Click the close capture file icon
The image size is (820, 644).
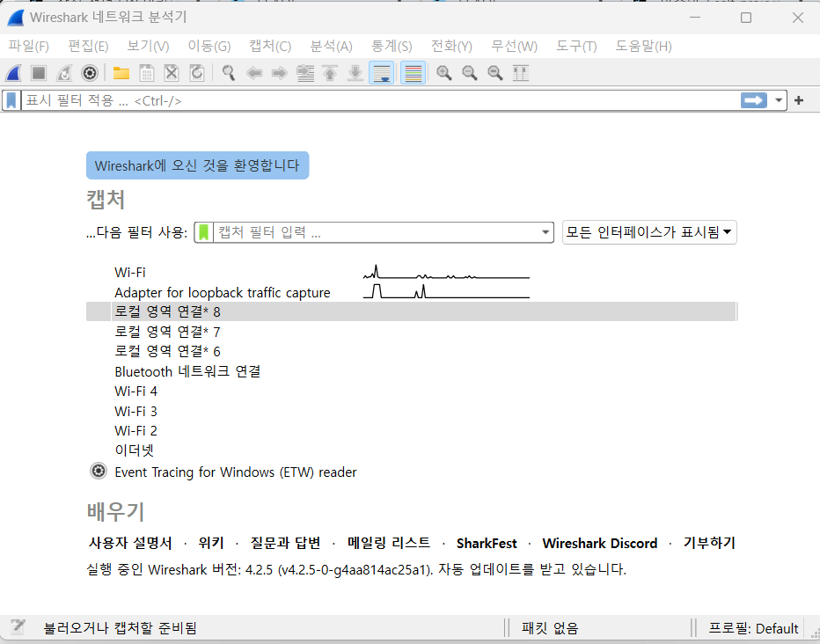(x=172, y=73)
